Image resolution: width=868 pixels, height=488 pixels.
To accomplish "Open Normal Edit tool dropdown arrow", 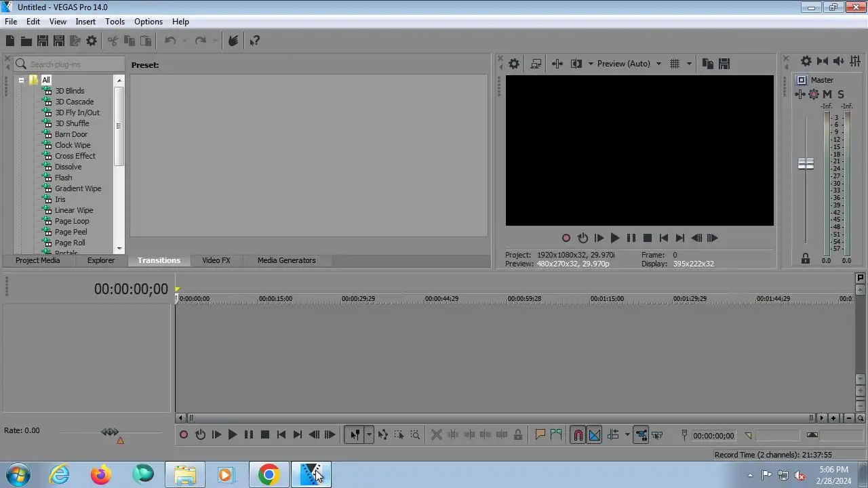I will click(369, 435).
